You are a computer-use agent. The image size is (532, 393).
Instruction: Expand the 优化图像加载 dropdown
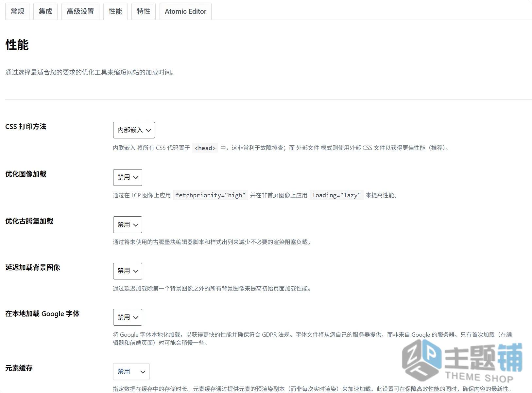pyautogui.click(x=128, y=177)
